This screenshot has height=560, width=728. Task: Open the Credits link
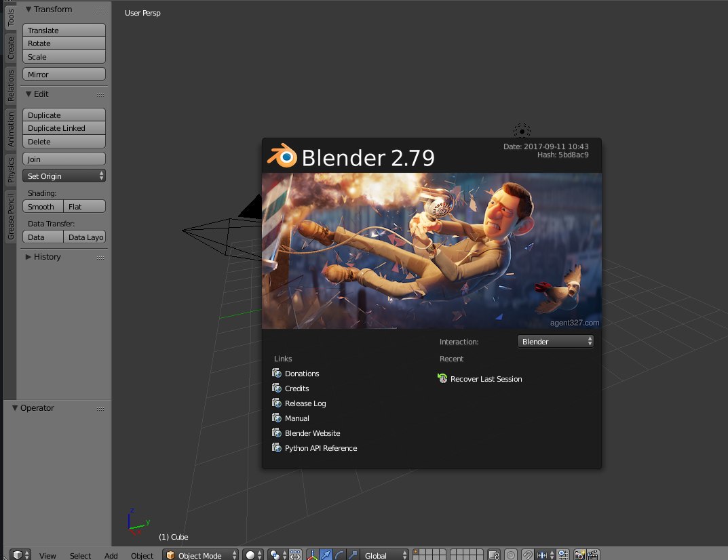(x=296, y=388)
